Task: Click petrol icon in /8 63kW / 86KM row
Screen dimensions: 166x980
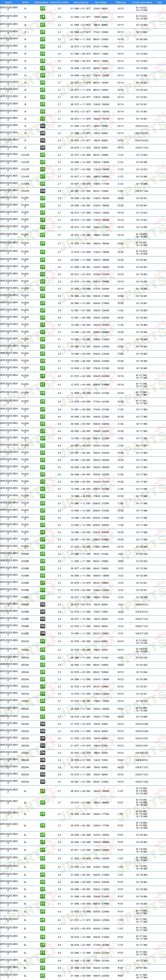Action: tap(42, 8)
